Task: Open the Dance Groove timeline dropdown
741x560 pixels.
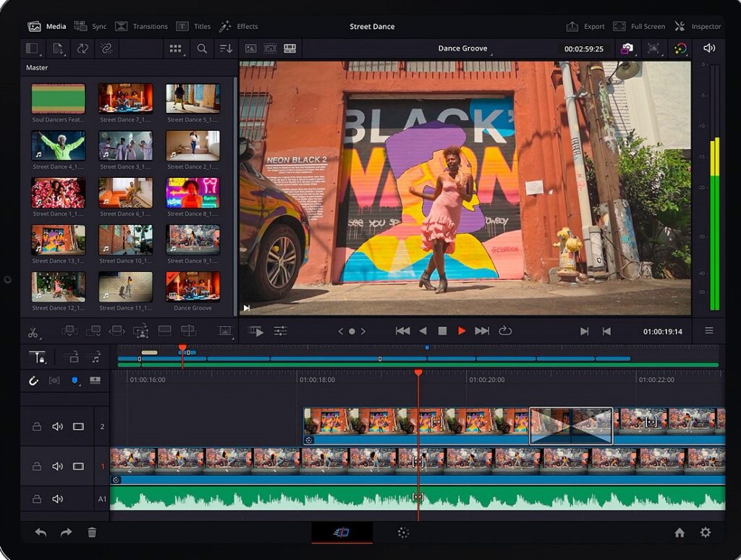Action: 463,48
